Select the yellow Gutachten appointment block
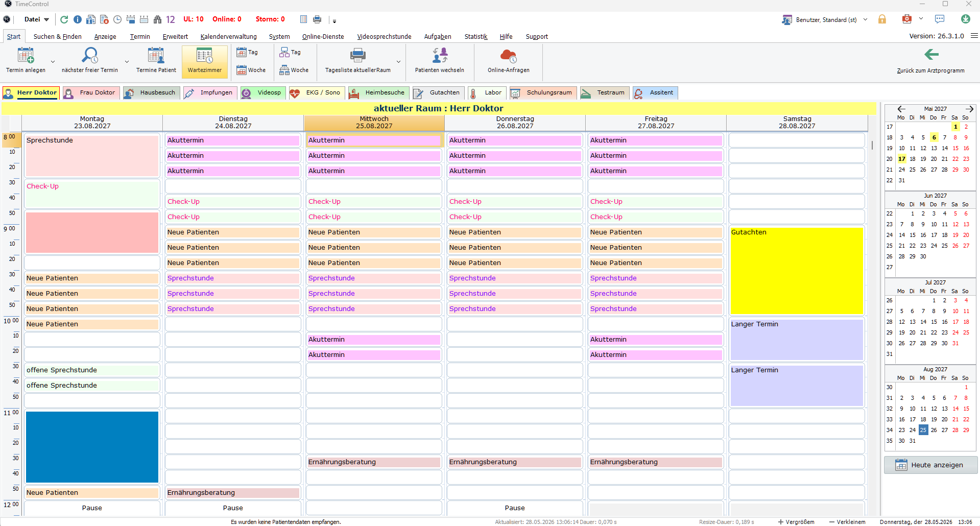This screenshot has width=980, height=526. pos(797,271)
